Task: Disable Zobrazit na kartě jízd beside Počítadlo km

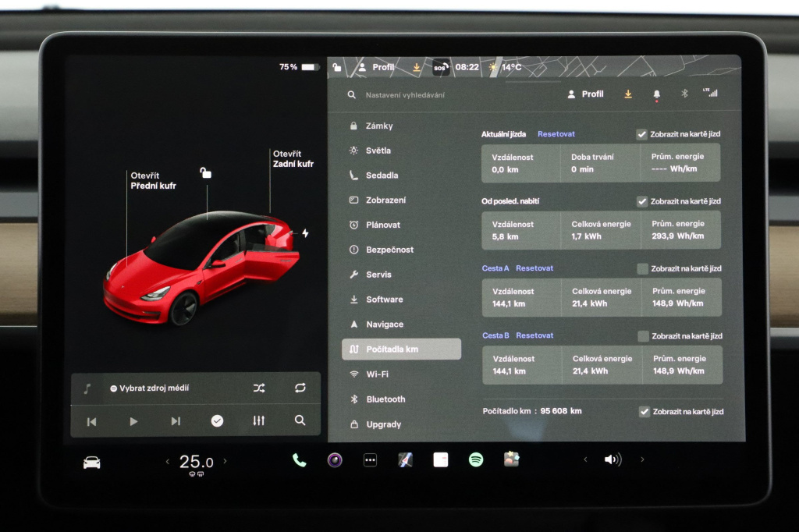Action: pyautogui.click(x=645, y=412)
